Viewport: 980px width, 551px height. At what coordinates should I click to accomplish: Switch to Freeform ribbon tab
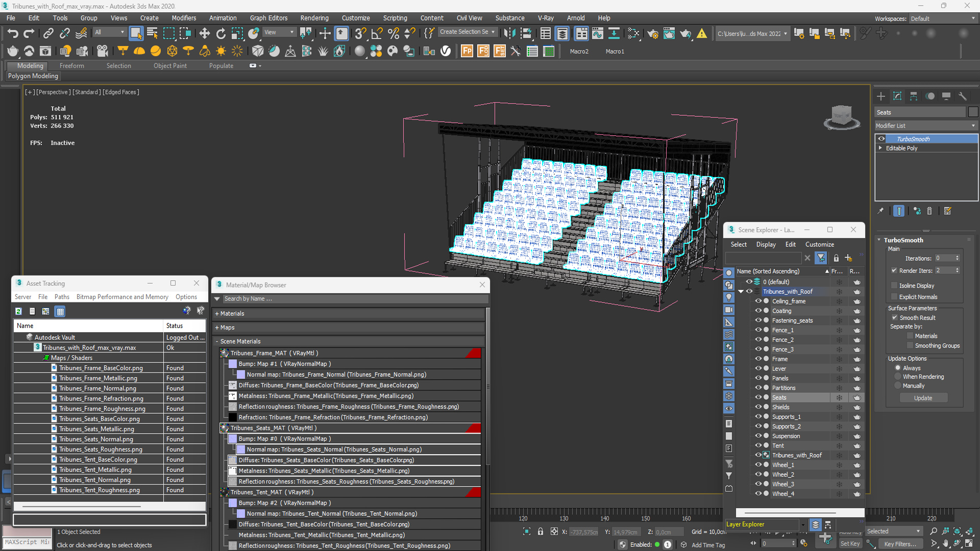[71, 66]
